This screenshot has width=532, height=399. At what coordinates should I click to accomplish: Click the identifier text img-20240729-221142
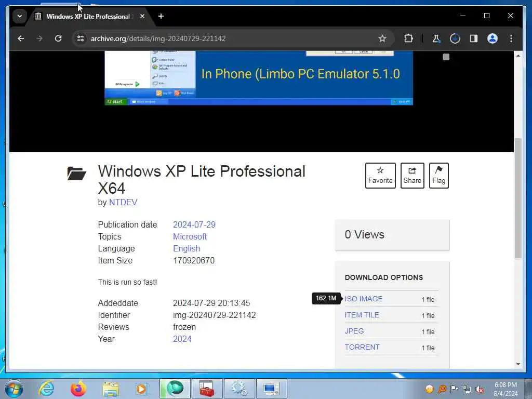click(x=215, y=315)
